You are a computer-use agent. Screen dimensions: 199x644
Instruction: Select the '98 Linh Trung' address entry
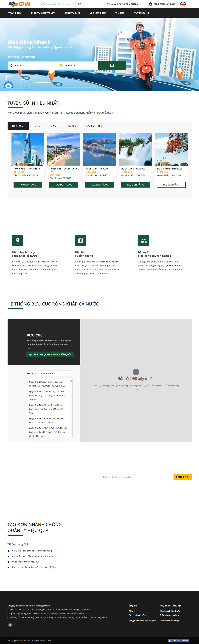point(48,409)
